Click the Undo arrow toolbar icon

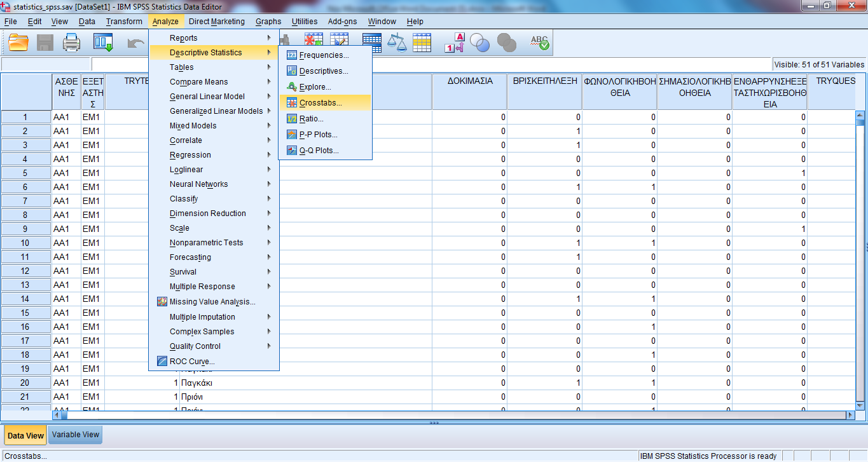(135, 43)
